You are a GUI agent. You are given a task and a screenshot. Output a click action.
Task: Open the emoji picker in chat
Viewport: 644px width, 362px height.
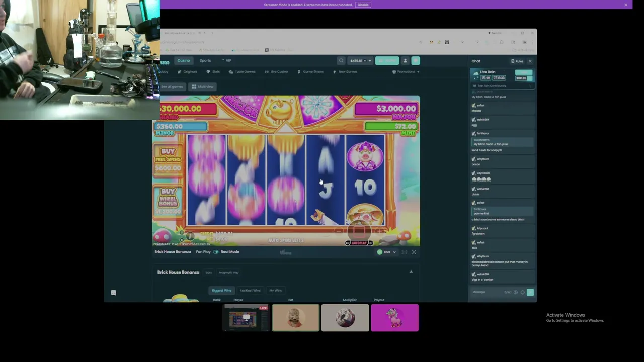pyautogui.click(x=522, y=292)
